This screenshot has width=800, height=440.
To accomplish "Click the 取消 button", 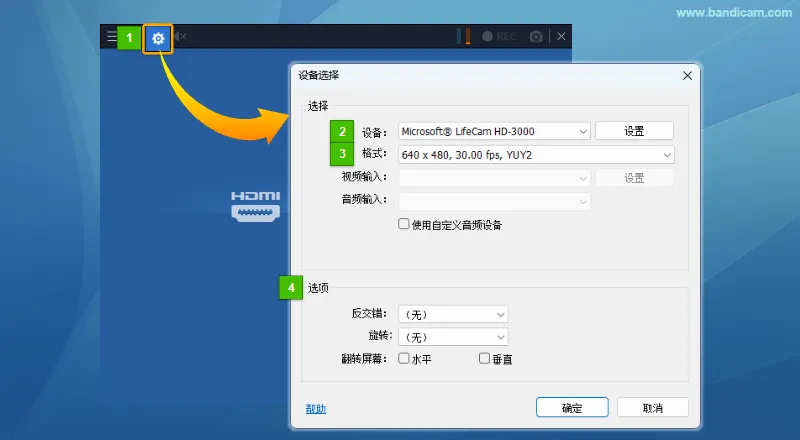I will (x=653, y=407).
